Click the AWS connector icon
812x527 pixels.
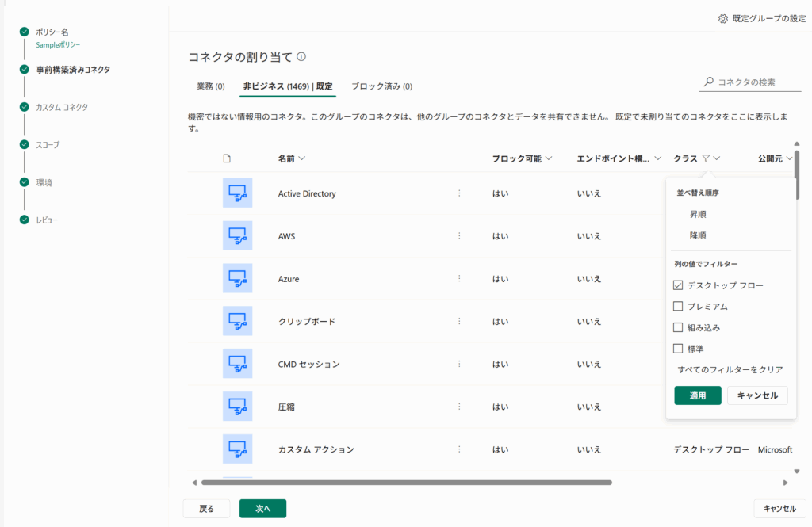[237, 236]
